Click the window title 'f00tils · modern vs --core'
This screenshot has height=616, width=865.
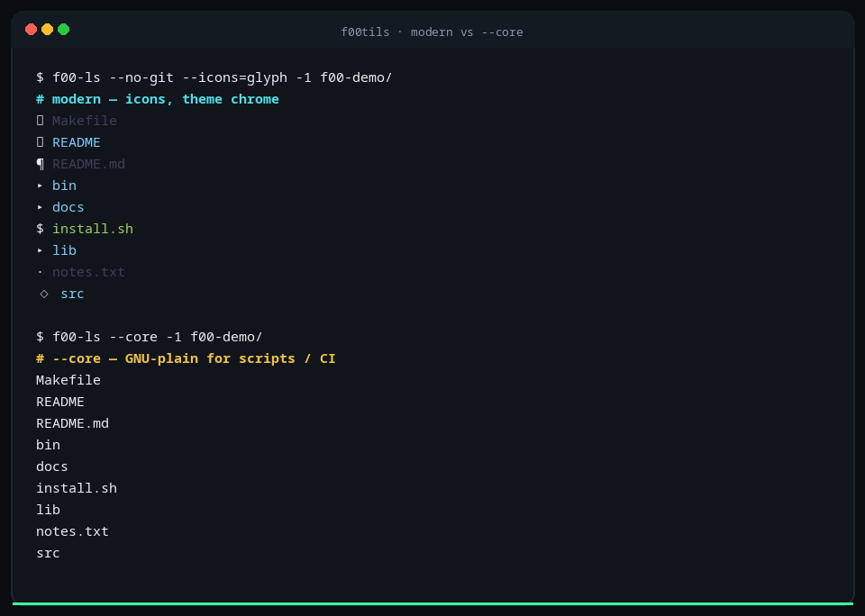pos(432,32)
